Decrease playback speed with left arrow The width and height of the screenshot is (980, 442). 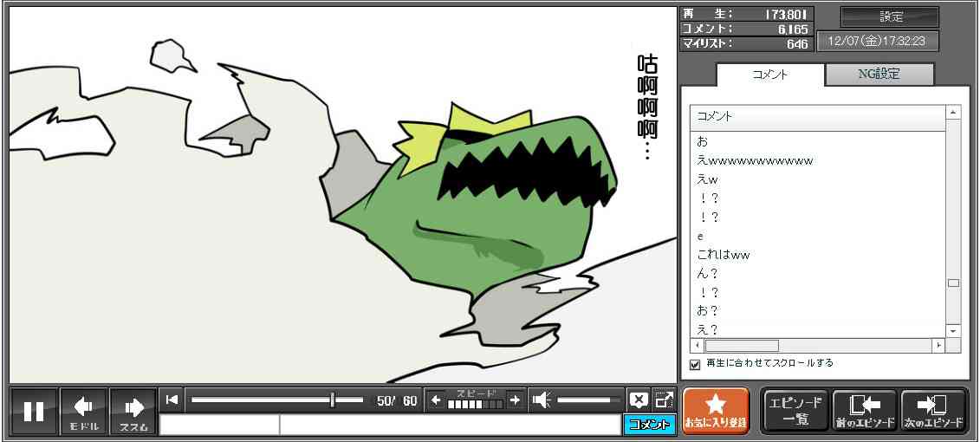click(x=436, y=400)
